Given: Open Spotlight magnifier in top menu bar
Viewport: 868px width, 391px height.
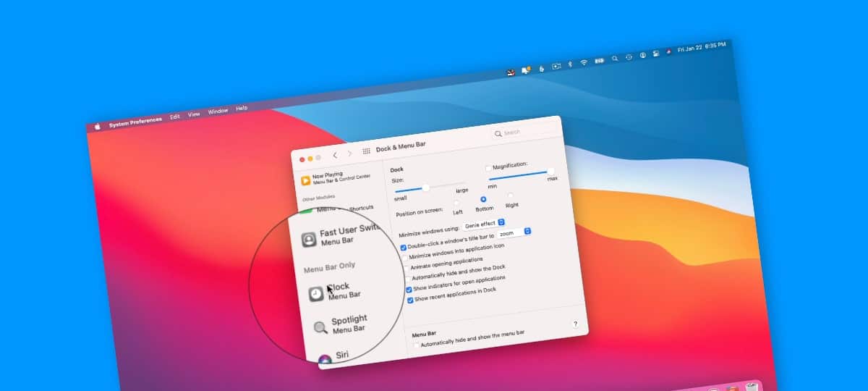Looking at the screenshot, I should pos(615,59).
